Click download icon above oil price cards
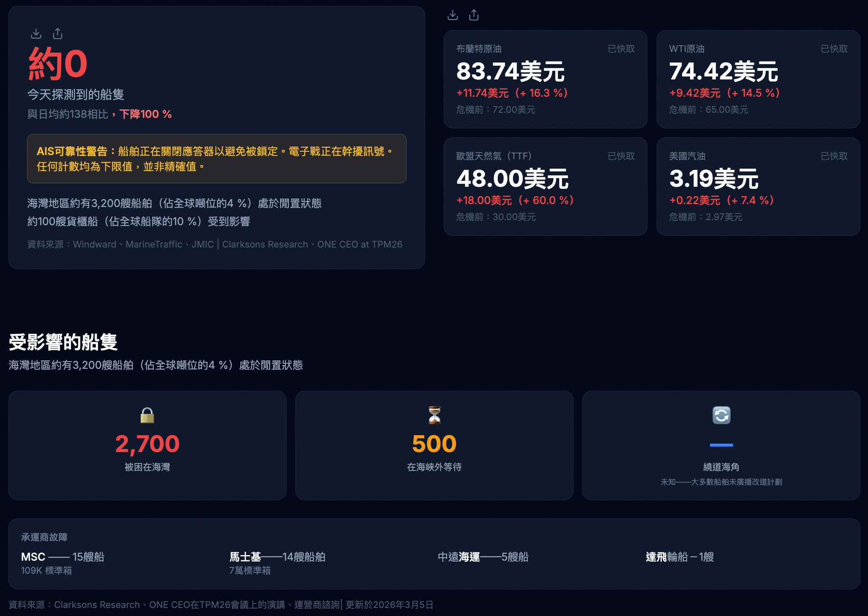 pyautogui.click(x=453, y=15)
